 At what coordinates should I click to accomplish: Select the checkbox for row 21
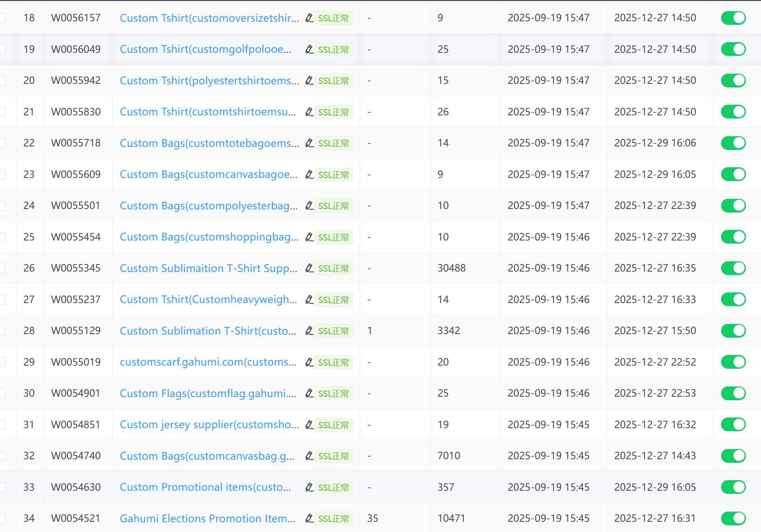(2, 112)
